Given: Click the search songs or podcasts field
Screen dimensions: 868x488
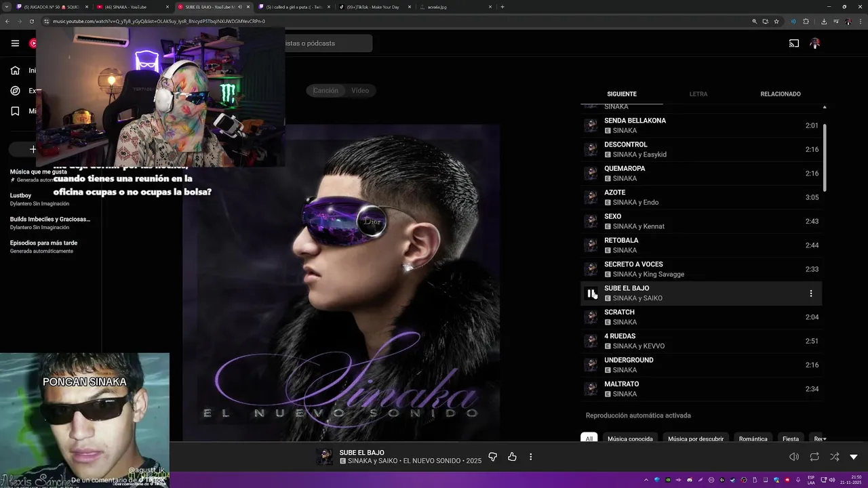Looking at the screenshot, I should [328, 43].
